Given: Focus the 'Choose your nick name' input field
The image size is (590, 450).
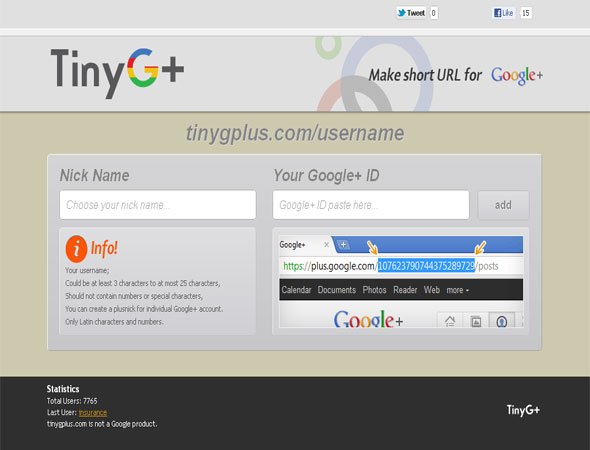Looking at the screenshot, I should pos(158,205).
